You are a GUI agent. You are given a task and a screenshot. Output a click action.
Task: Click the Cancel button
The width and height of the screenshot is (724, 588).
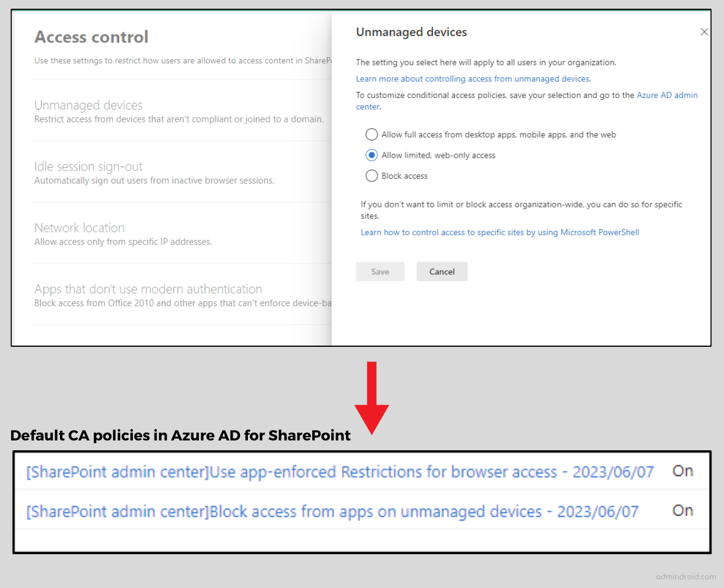tap(442, 271)
